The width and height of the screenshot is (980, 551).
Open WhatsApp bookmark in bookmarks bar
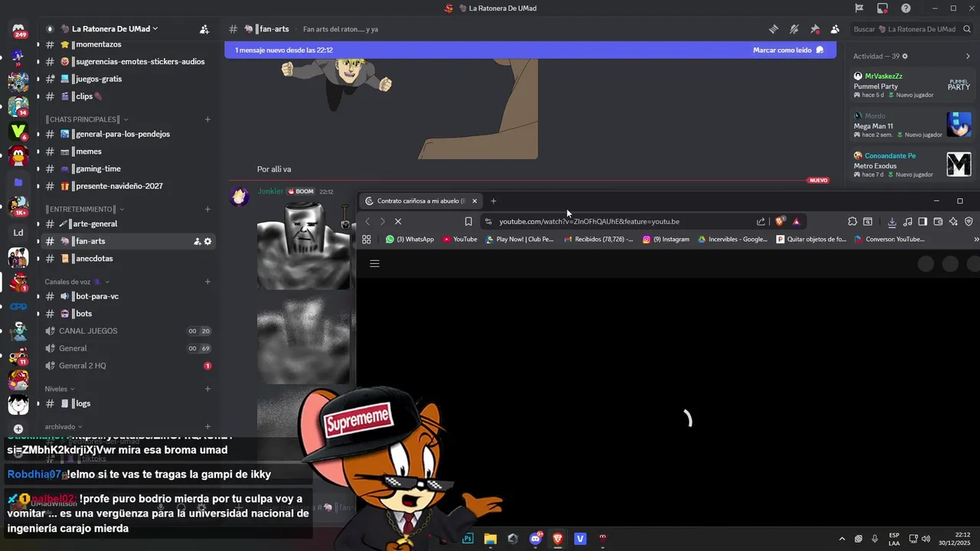click(410, 240)
